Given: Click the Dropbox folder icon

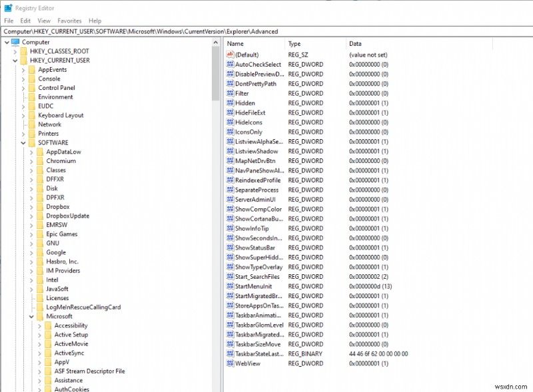Looking at the screenshot, I should coord(41,206).
